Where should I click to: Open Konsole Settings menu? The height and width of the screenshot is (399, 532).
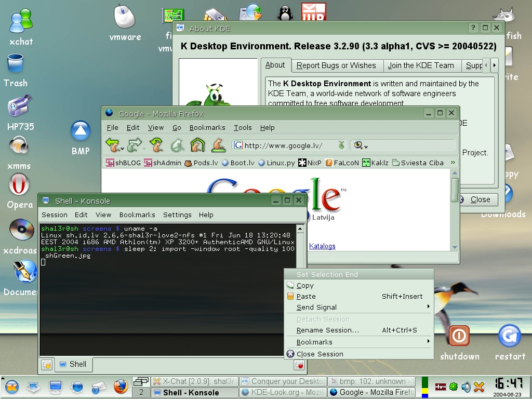pos(177,215)
